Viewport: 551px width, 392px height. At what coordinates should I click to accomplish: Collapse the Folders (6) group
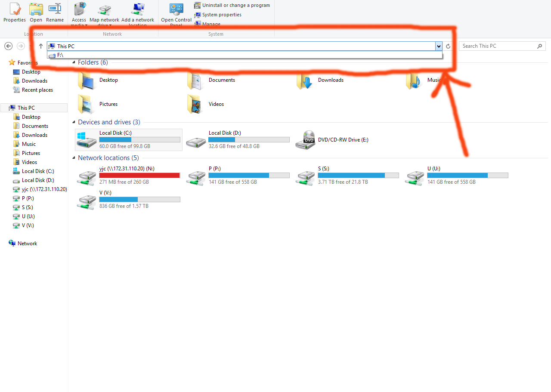point(74,63)
